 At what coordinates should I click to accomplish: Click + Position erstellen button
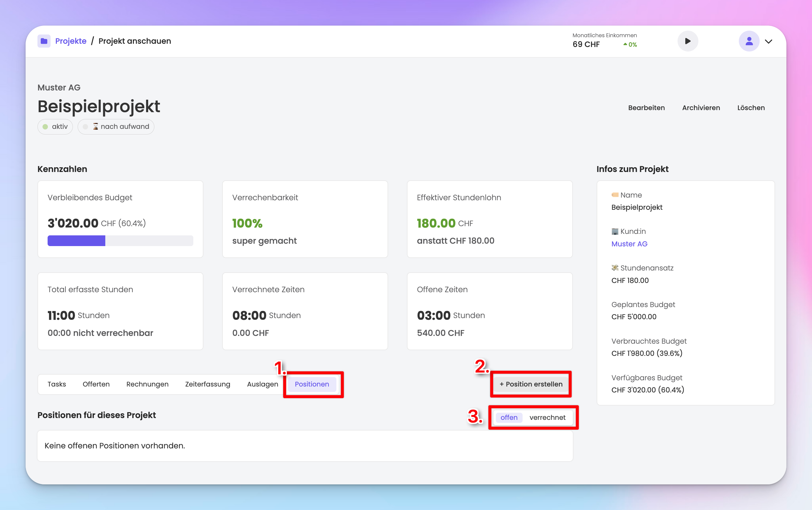pyautogui.click(x=531, y=384)
